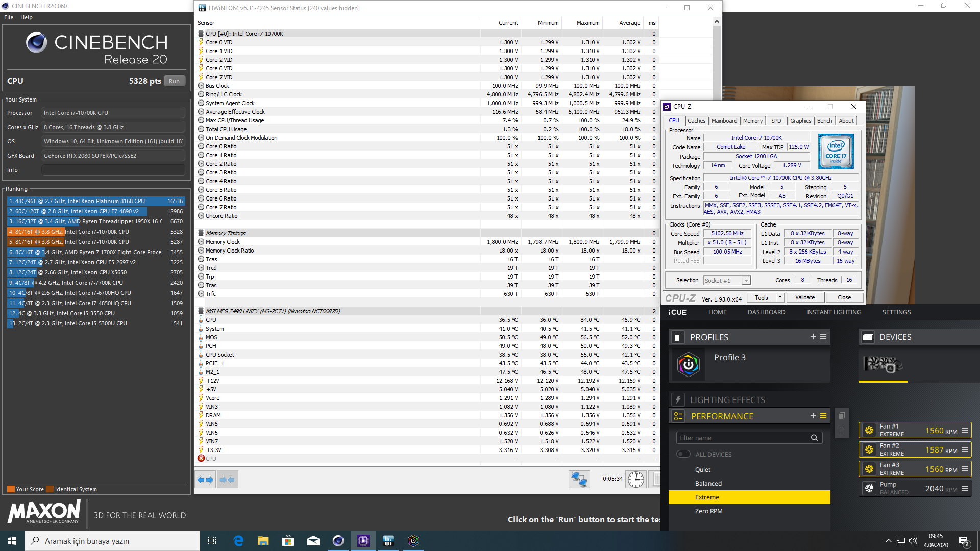Image resolution: width=980 pixels, height=551 pixels.
Task: Click the Fan #2 fan icon
Action: pos(869,450)
